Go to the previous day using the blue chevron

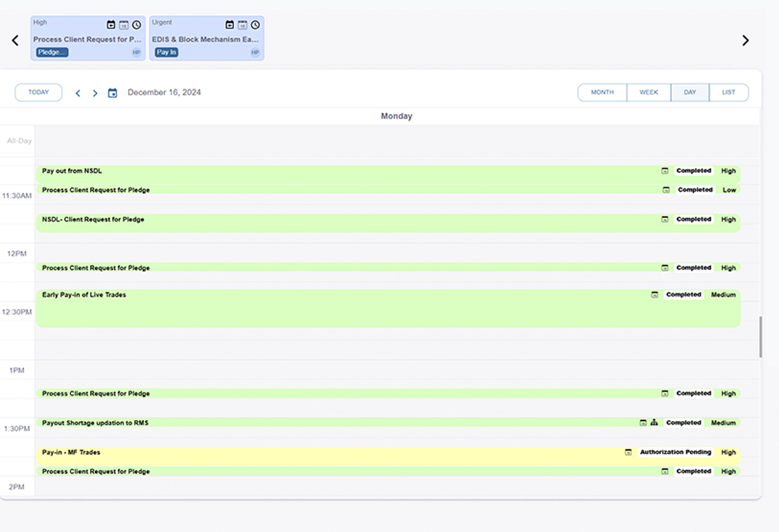coord(78,93)
